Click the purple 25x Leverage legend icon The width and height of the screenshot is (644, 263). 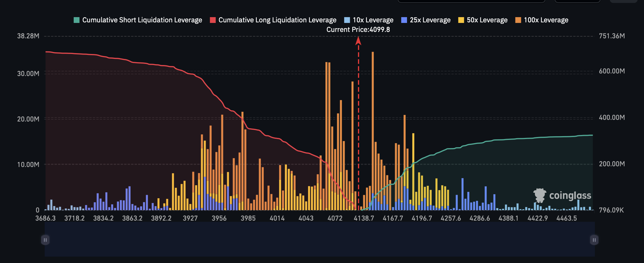pyautogui.click(x=404, y=20)
